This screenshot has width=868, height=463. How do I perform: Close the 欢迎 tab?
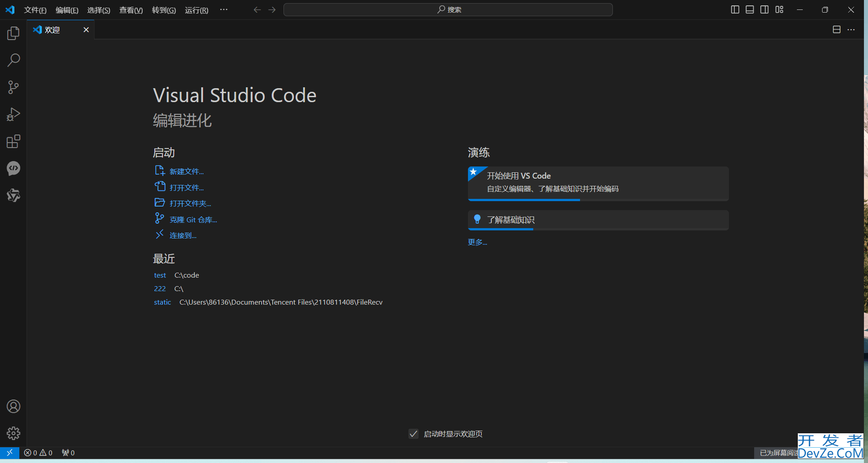pos(86,30)
